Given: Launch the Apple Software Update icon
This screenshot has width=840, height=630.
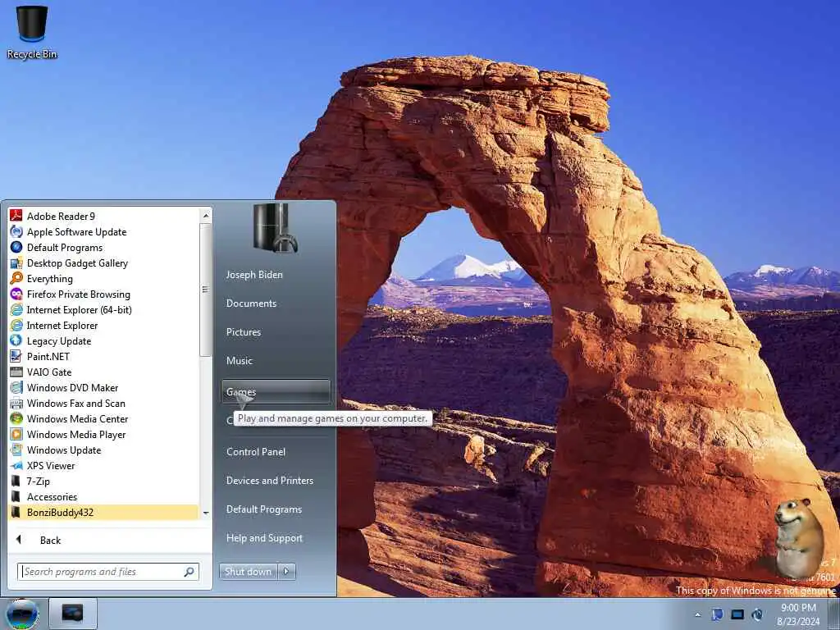Looking at the screenshot, I should click(x=16, y=231).
